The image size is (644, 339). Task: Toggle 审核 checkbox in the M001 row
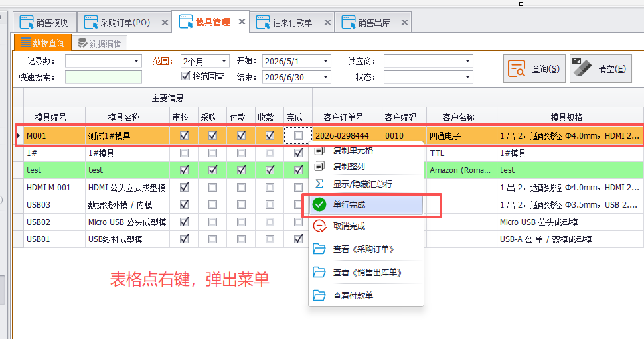pos(184,135)
